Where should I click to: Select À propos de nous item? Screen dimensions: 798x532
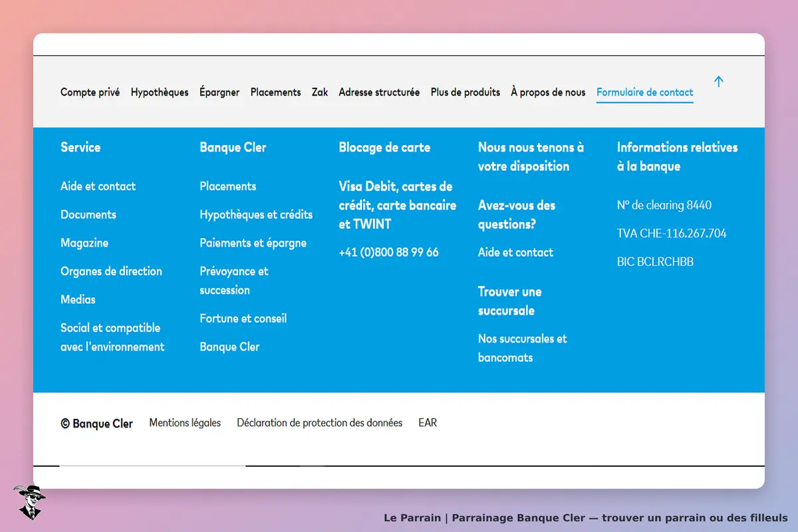pyautogui.click(x=549, y=92)
